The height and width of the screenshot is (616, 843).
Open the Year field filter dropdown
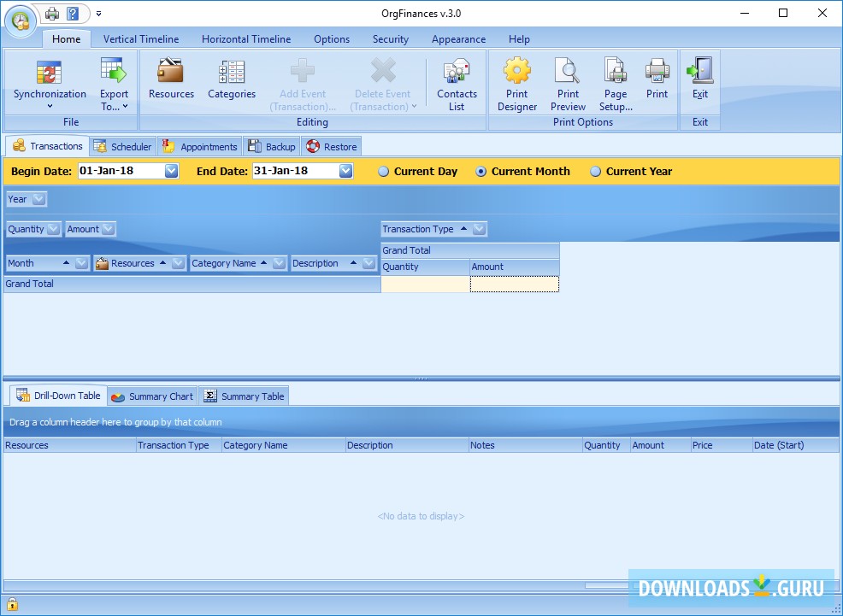tap(38, 199)
